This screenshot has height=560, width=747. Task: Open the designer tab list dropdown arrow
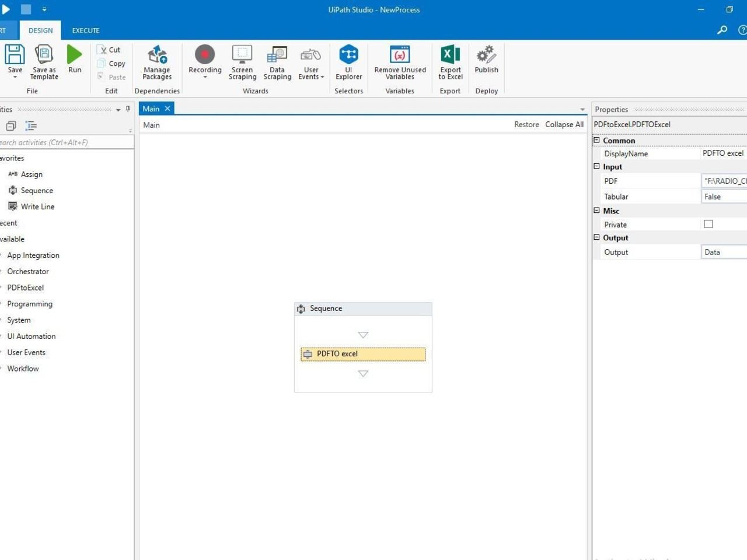pyautogui.click(x=582, y=110)
